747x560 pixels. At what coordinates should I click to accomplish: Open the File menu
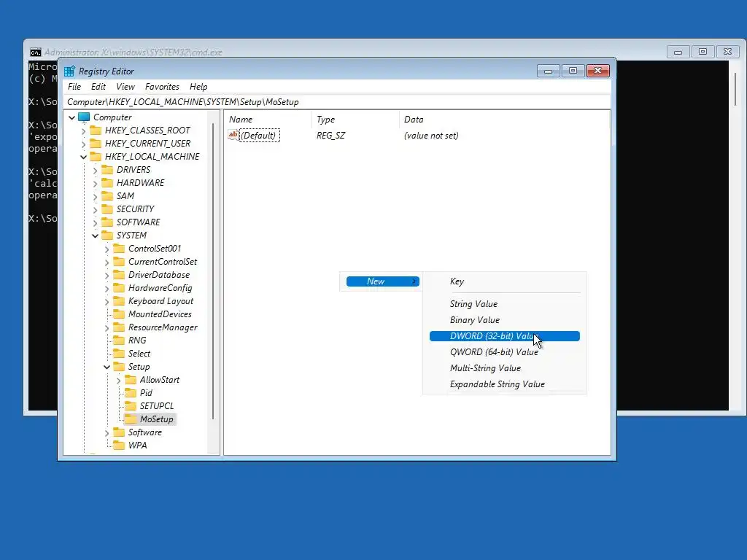tap(74, 87)
